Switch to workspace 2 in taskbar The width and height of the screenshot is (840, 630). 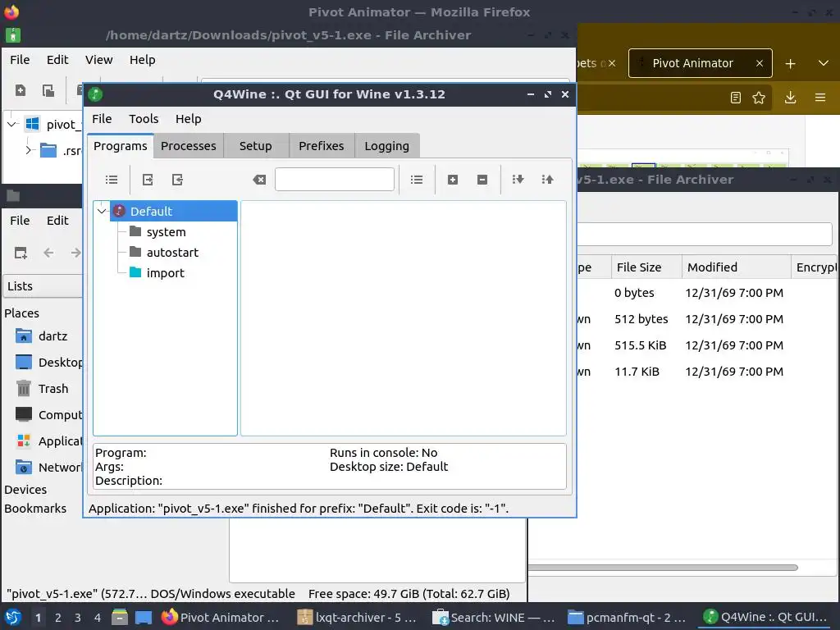[58, 618]
